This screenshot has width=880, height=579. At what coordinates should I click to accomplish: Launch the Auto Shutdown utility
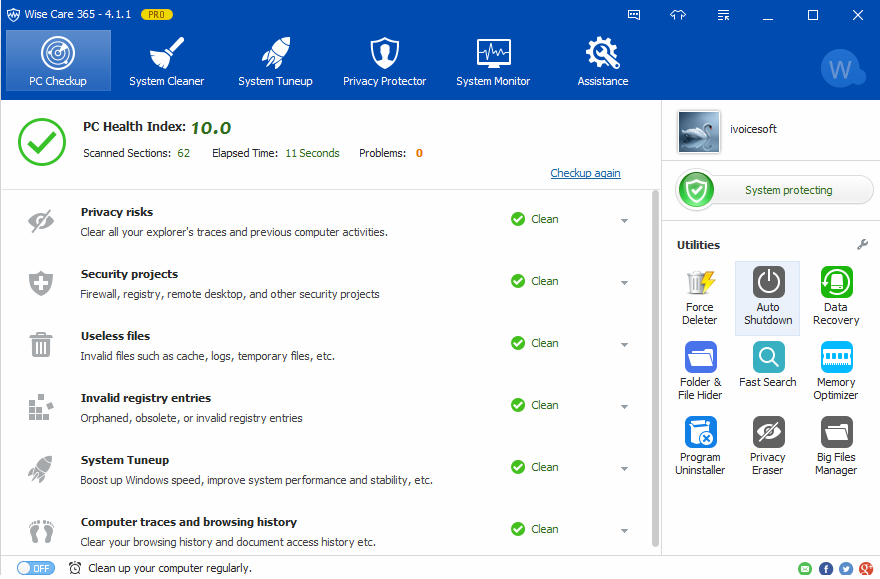(768, 297)
